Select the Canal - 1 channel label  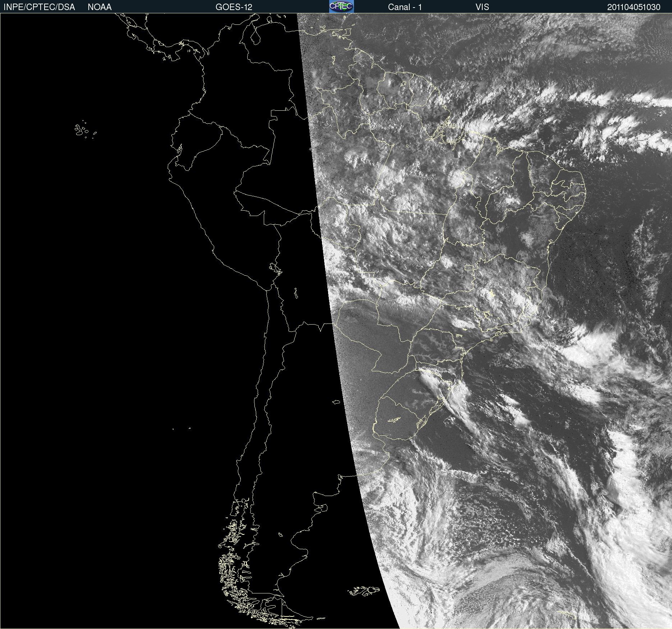[405, 7]
